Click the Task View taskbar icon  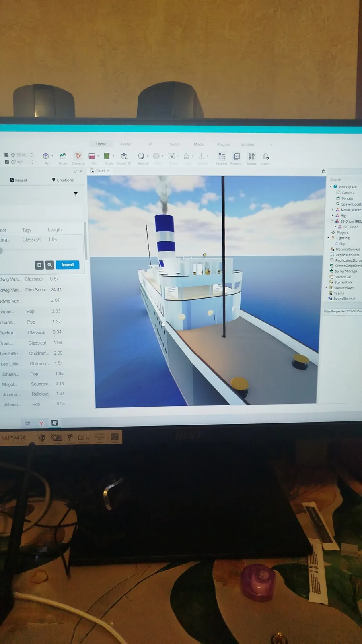27,423
